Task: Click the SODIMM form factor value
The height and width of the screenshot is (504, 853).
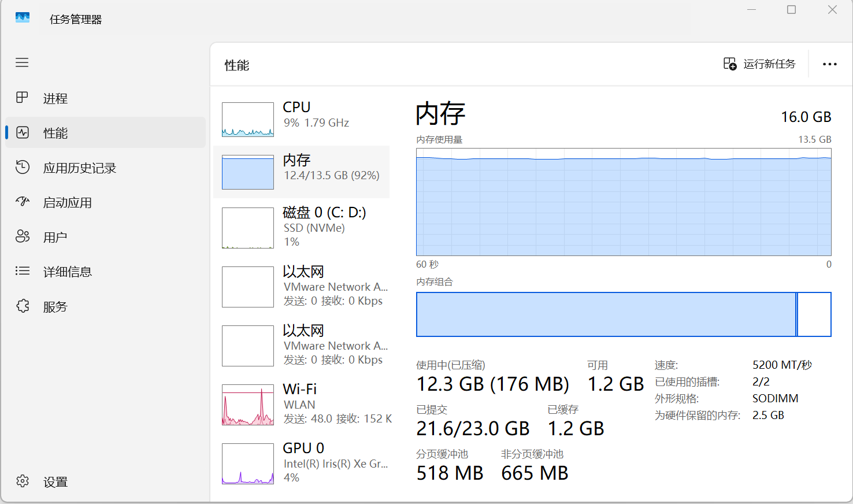Action: point(776,398)
